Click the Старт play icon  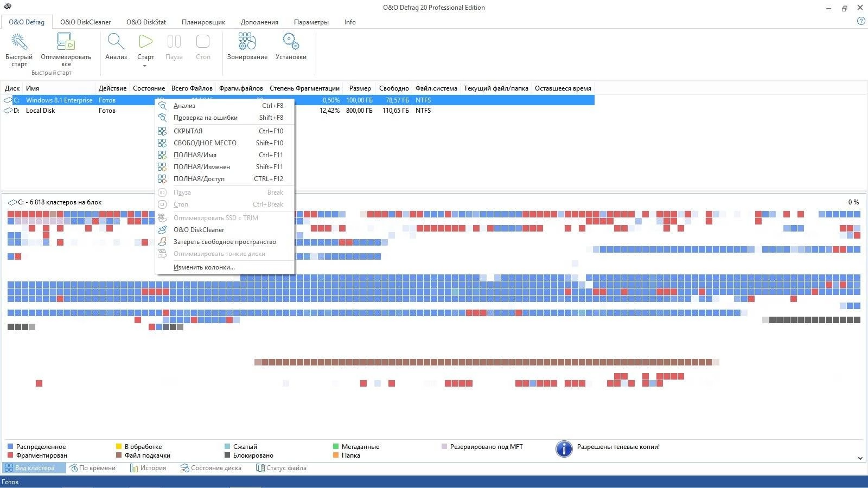coord(145,41)
